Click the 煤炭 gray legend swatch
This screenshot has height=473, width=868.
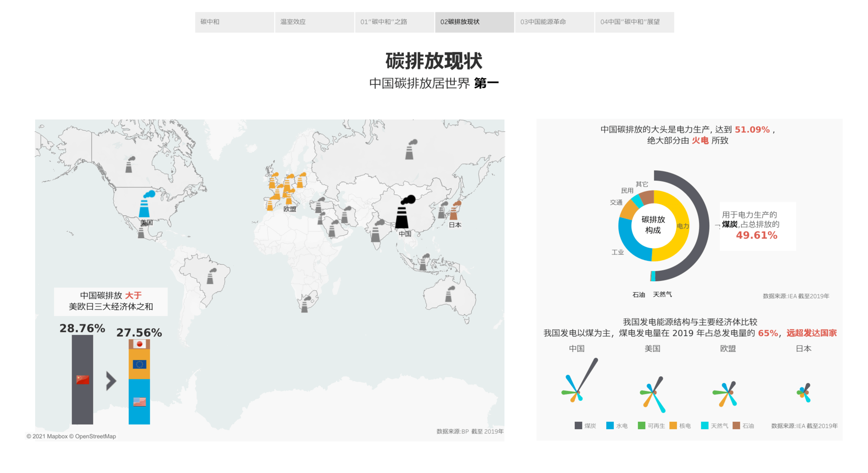578,426
